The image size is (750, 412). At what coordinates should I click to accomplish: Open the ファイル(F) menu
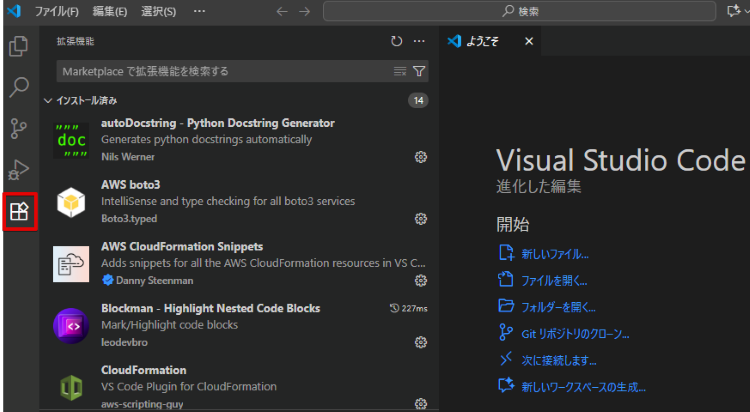(58, 12)
